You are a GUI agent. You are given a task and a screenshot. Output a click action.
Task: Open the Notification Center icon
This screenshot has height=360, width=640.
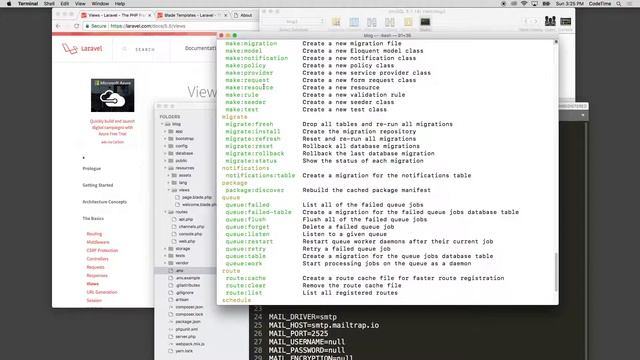click(630, 4)
